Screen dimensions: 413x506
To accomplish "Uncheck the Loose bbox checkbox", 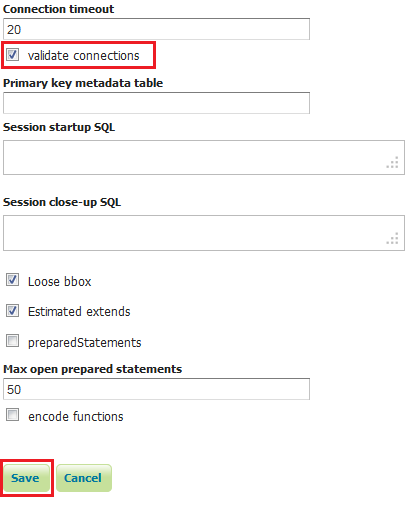I will click(13, 280).
